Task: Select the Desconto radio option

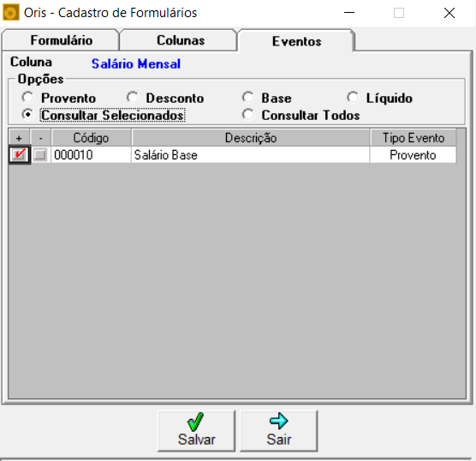Action: pos(133,98)
